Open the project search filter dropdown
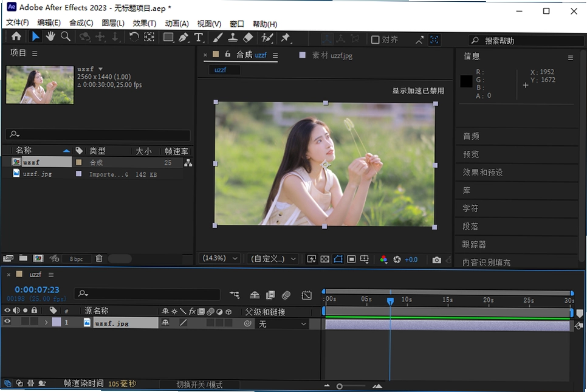Screen dimensions: 587x392 (15, 134)
